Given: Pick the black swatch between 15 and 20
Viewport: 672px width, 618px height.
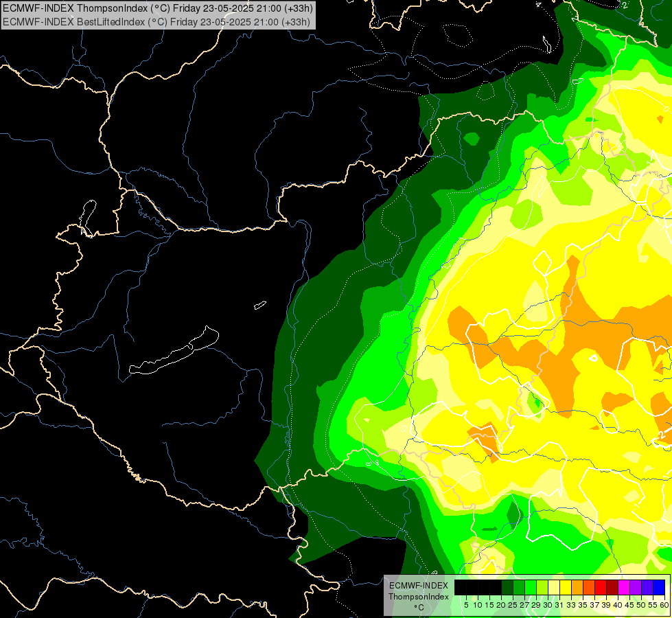Looking at the screenshot, I should click(x=496, y=587).
